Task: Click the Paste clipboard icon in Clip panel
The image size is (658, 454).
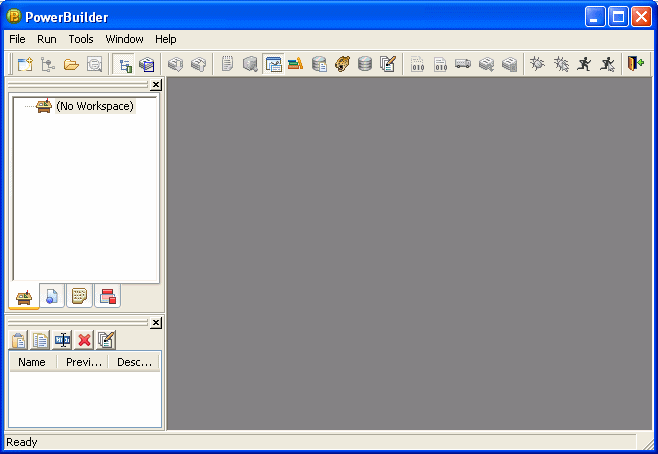Action: 18,340
